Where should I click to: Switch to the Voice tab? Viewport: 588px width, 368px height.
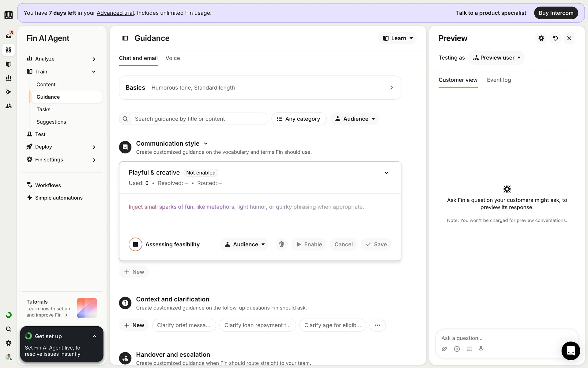click(x=173, y=58)
